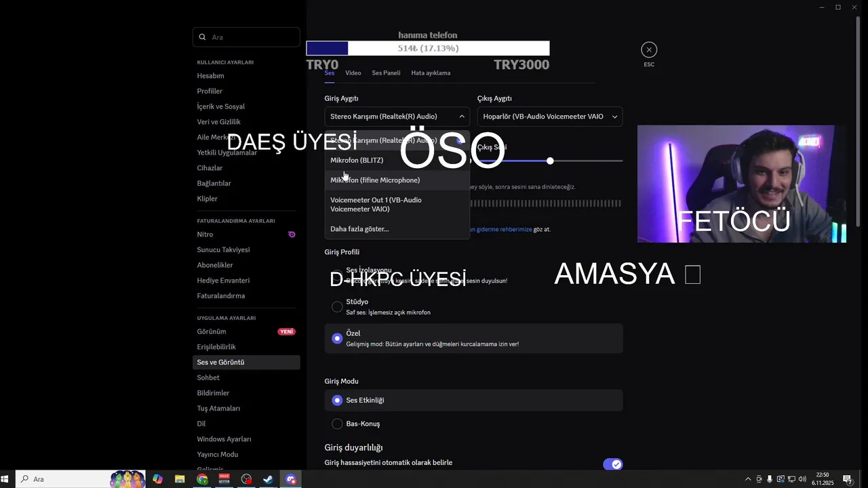868x488 pixels.
Task: Open Steam from the taskbar
Action: click(269, 479)
